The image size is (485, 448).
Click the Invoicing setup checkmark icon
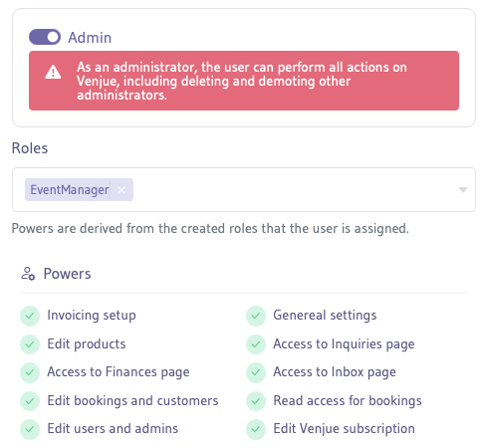click(x=30, y=316)
